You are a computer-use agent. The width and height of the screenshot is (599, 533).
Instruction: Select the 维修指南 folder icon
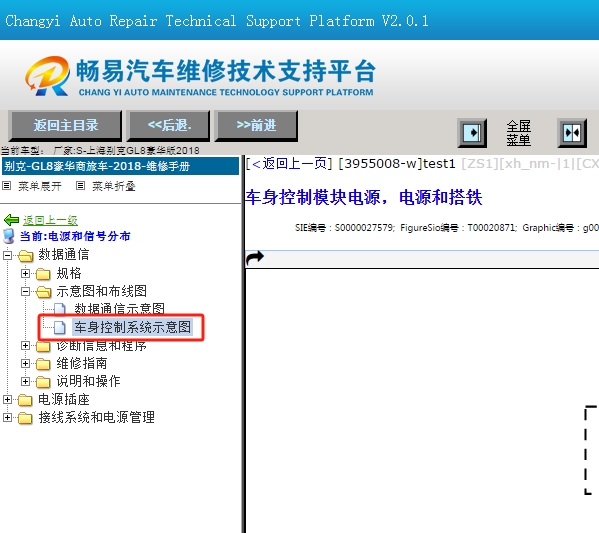[x=43, y=364]
